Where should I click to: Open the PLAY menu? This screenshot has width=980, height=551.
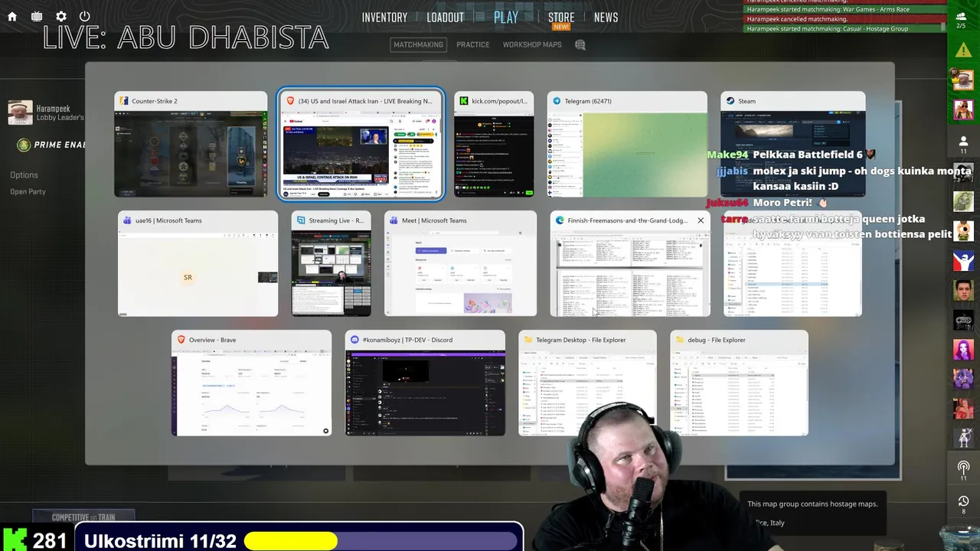tap(506, 18)
